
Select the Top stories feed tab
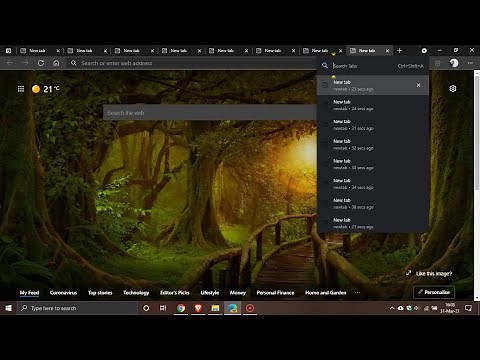[100, 293]
